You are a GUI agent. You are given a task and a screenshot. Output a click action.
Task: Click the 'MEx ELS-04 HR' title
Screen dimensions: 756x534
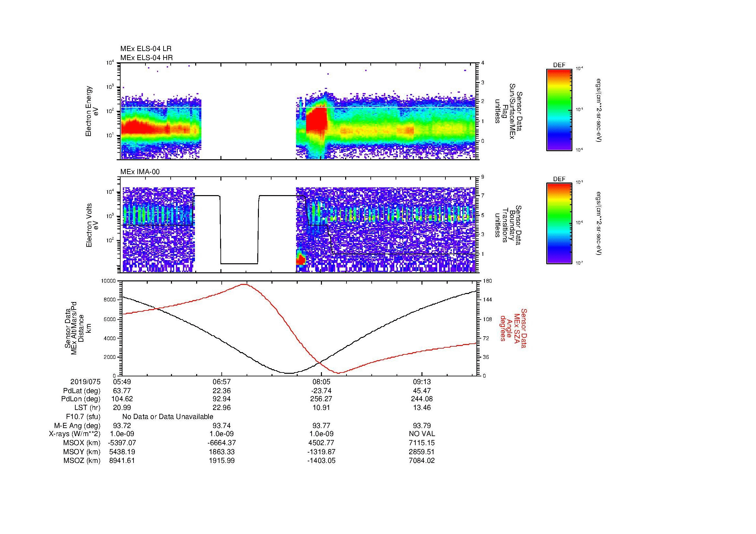(x=146, y=58)
